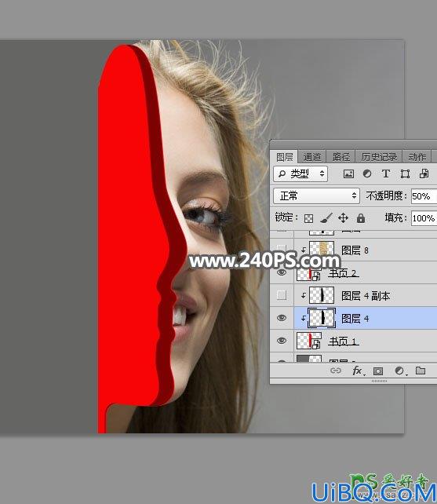The image size is (437, 504).
Task: Switch to the 历史记录 tab
Action: [379, 157]
